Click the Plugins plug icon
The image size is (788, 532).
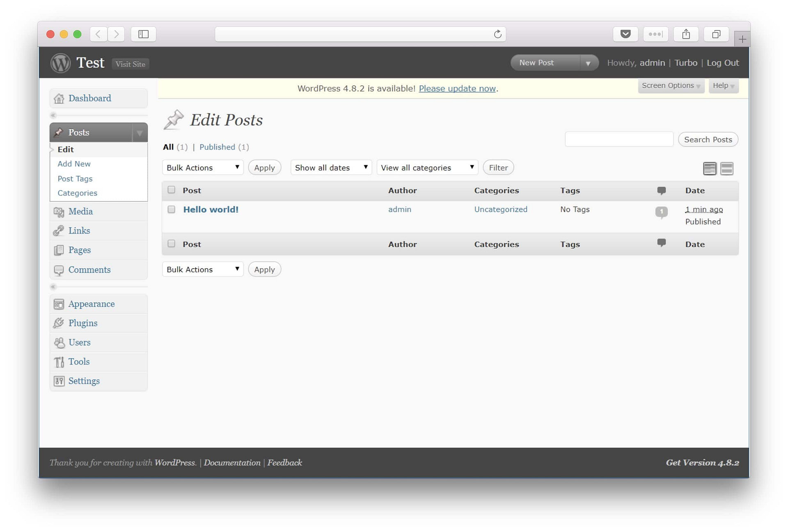[59, 323]
